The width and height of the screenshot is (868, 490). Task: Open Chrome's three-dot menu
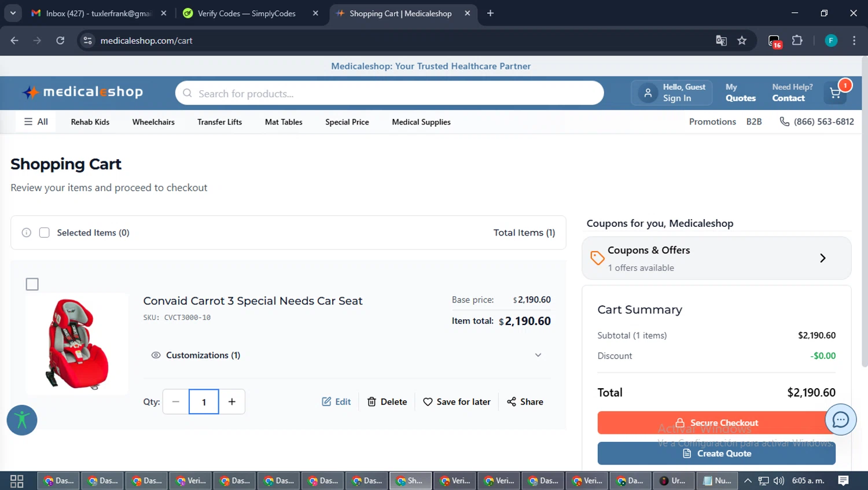[x=854, y=40]
